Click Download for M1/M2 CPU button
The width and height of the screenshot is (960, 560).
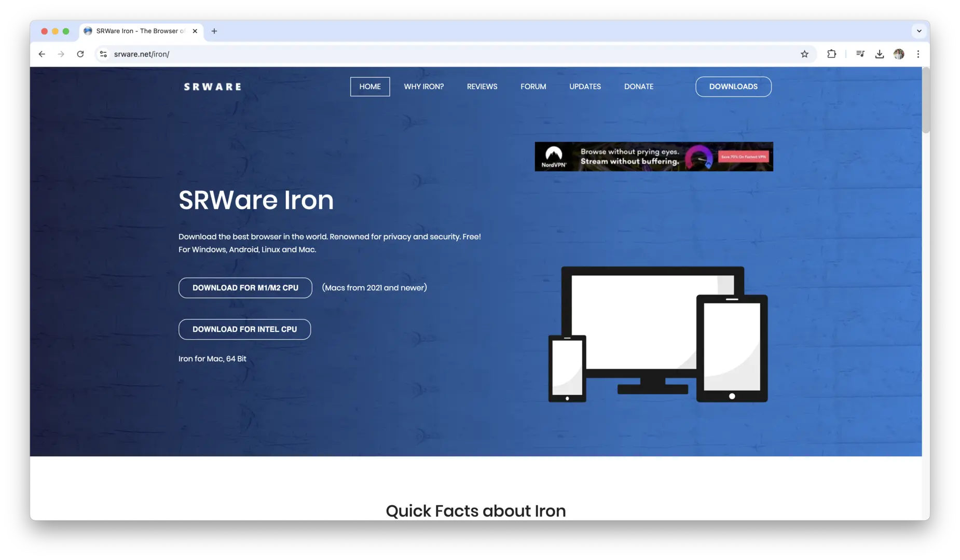(x=245, y=288)
